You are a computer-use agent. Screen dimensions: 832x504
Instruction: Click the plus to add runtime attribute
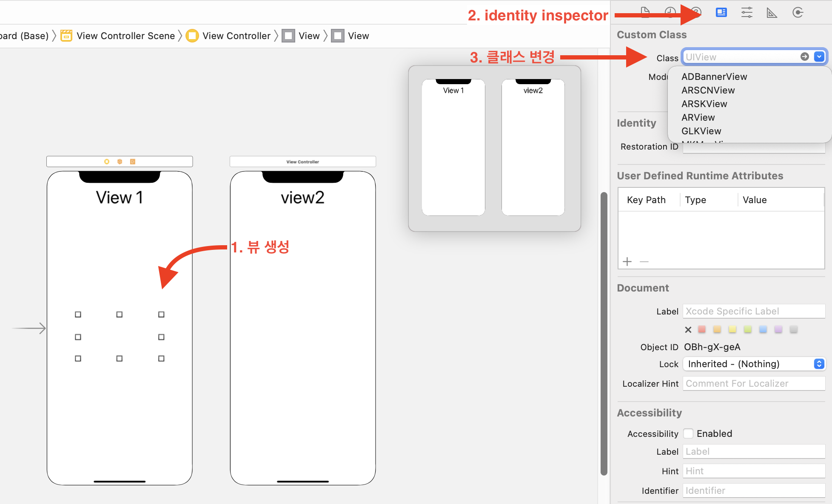coord(627,261)
